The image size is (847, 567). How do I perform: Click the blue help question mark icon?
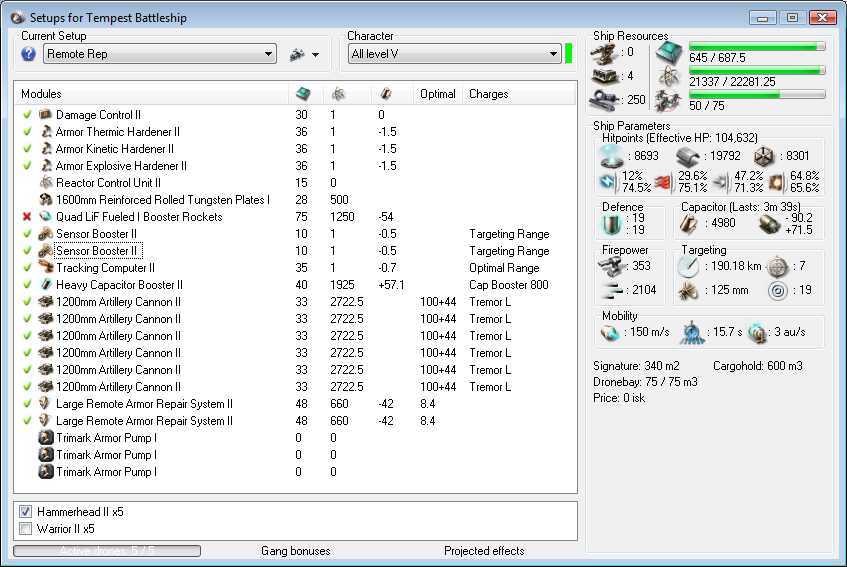click(x=29, y=54)
